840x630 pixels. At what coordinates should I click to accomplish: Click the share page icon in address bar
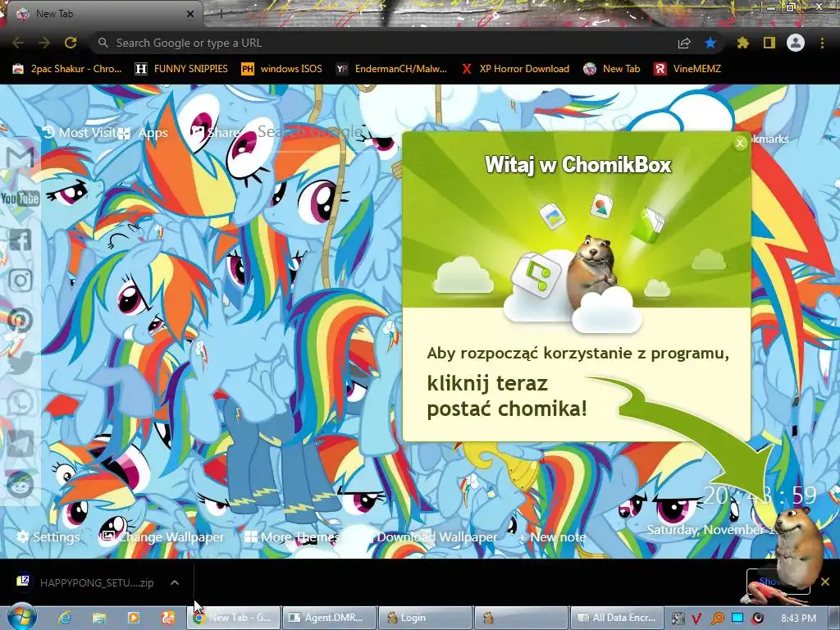[x=684, y=43]
